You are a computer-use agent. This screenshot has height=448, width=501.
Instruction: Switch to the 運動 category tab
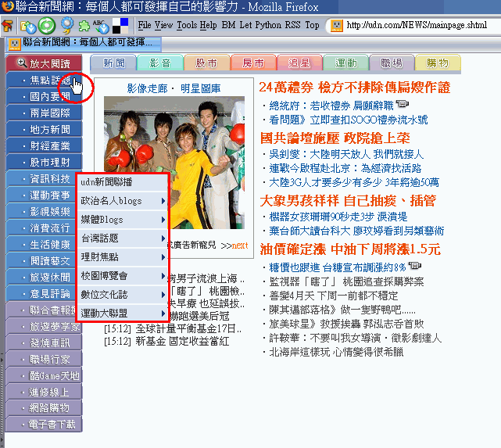pyautogui.click(x=345, y=63)
